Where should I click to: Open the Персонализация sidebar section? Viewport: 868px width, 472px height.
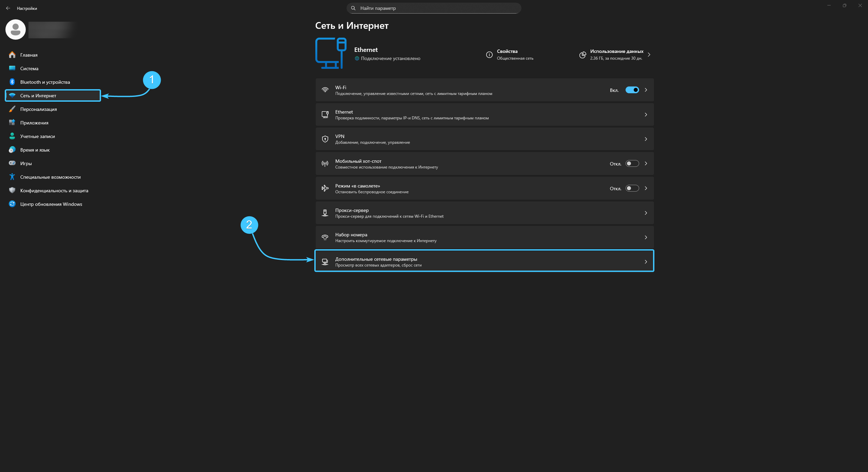(38, 109)
